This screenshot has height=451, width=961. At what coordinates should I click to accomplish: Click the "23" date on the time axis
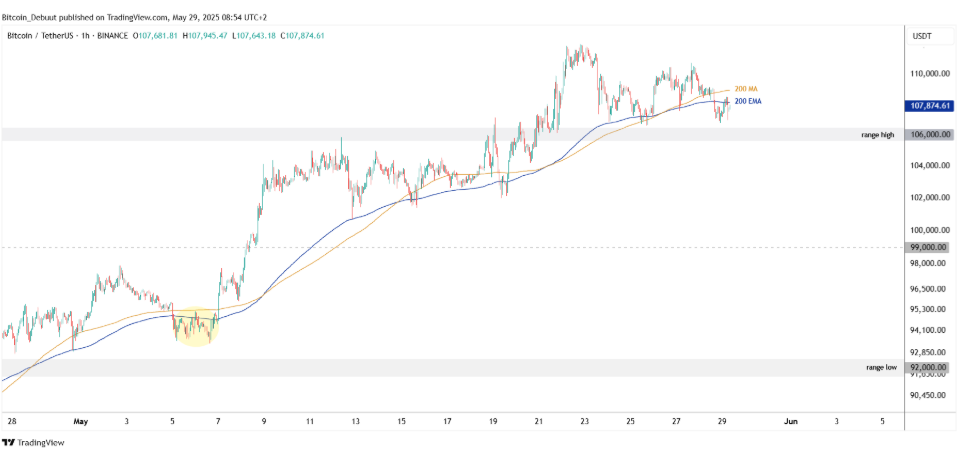point(584,422)
